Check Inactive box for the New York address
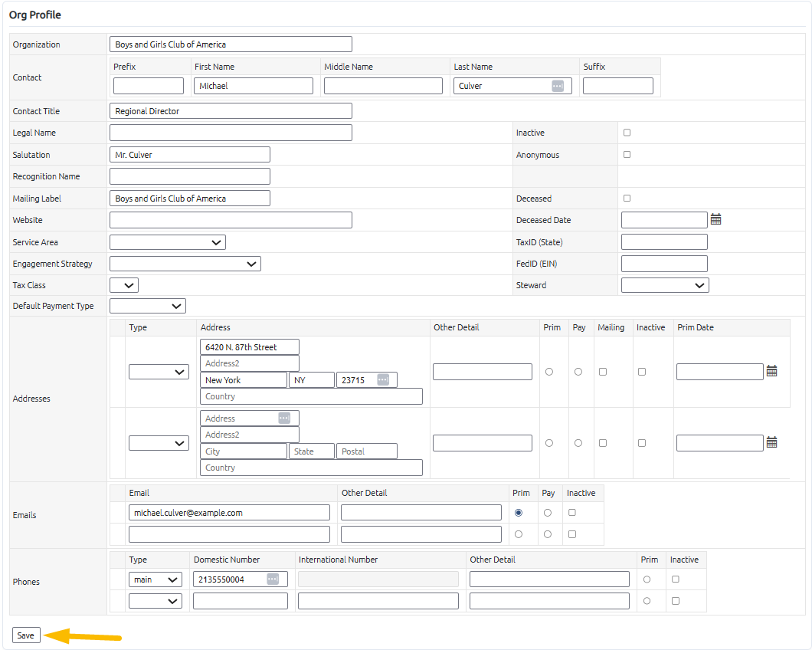The image size is (812, 650). [x=642, y=372]
